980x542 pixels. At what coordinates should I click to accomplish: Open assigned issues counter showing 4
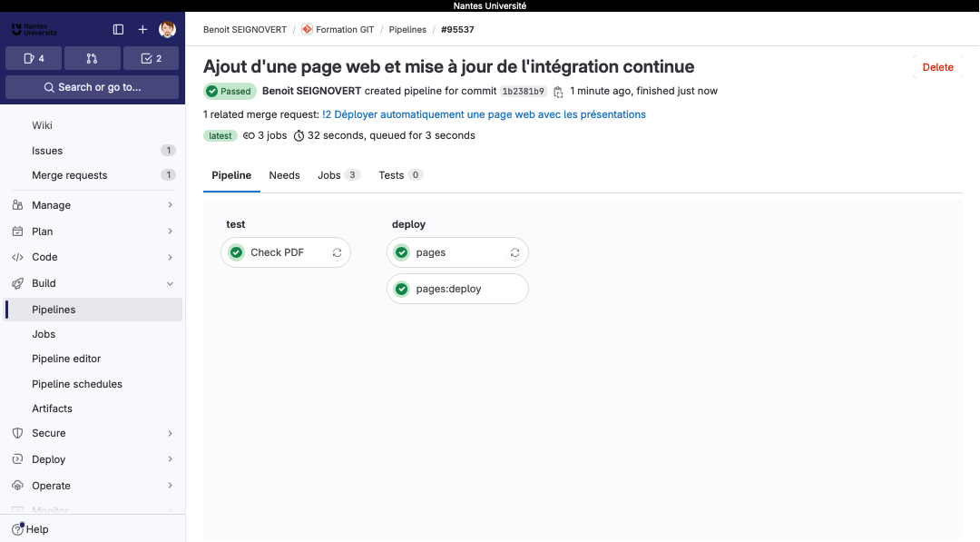34,58
